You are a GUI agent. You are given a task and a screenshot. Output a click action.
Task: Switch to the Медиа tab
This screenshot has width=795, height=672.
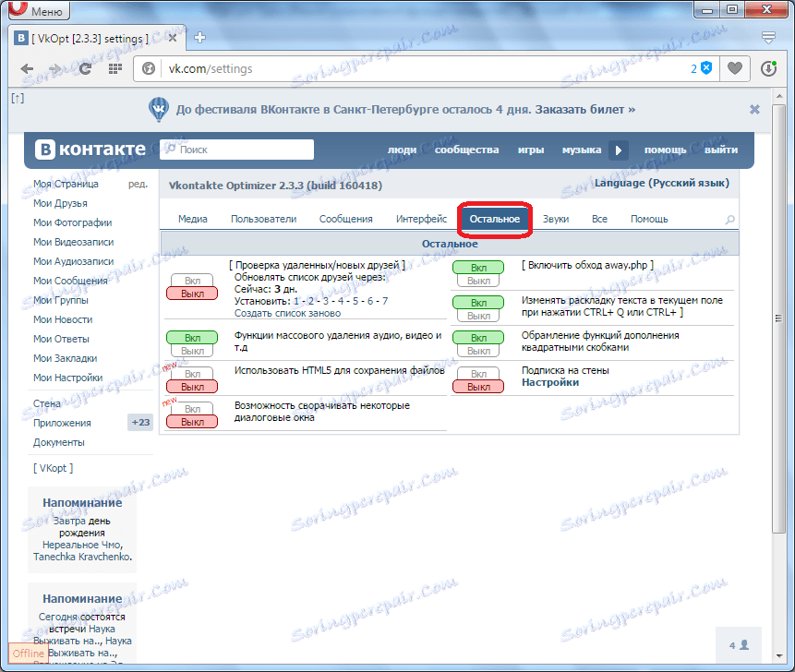pyautogui.click(x=193, y=219)
